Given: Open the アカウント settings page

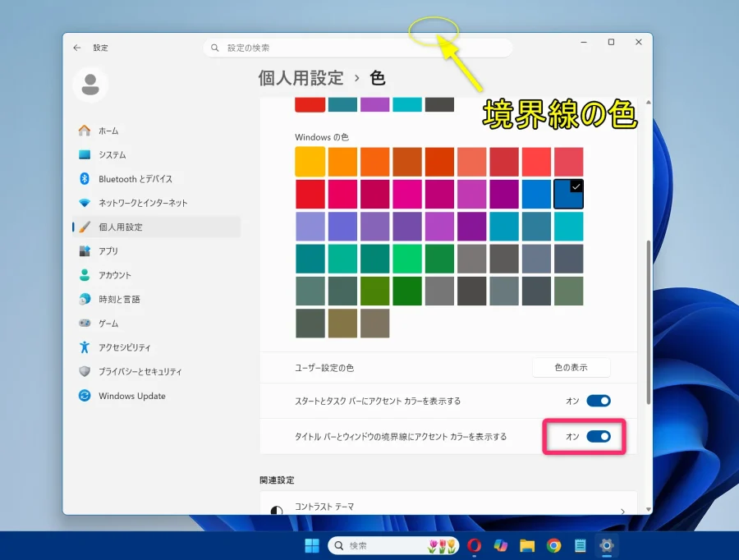Looking at the screenshot, I should point(112,275).
